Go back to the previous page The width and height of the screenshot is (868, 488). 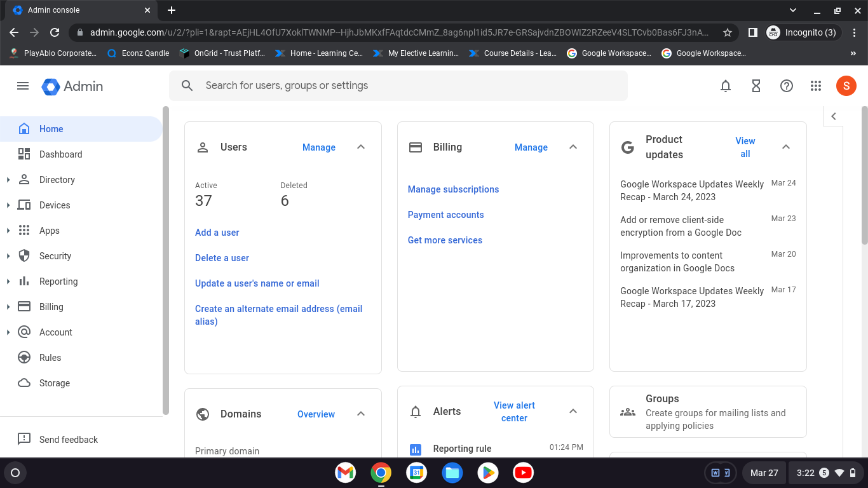pyautogui.click(x=14, y=32)
